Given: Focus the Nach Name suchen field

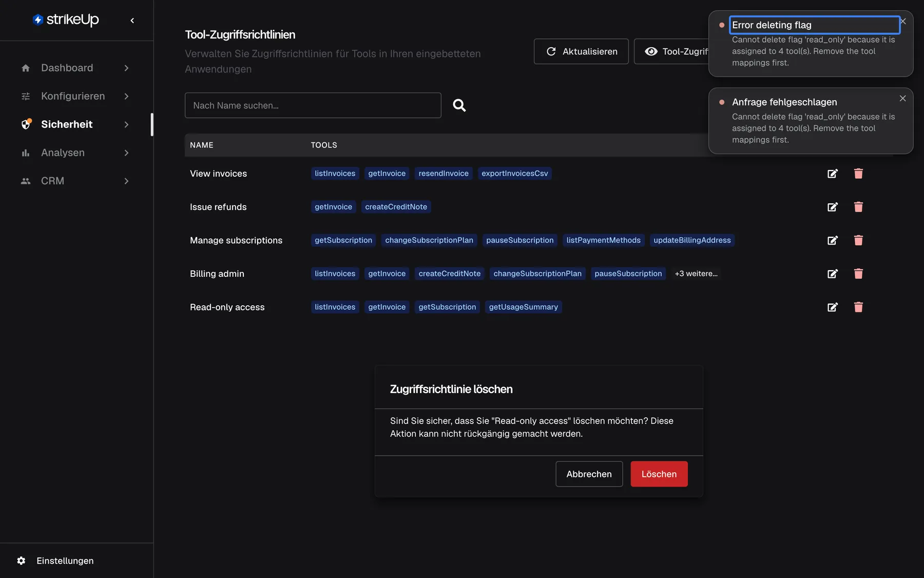Looking at the screenshot, I should [x=313, y=105].
